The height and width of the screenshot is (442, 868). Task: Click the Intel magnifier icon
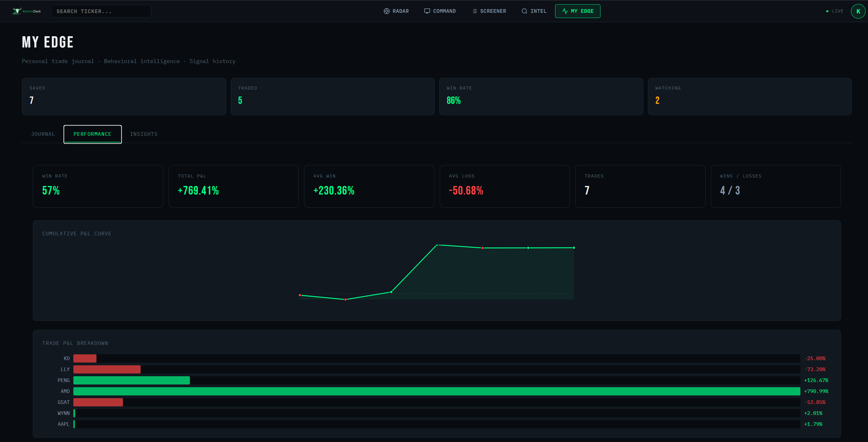524,11
